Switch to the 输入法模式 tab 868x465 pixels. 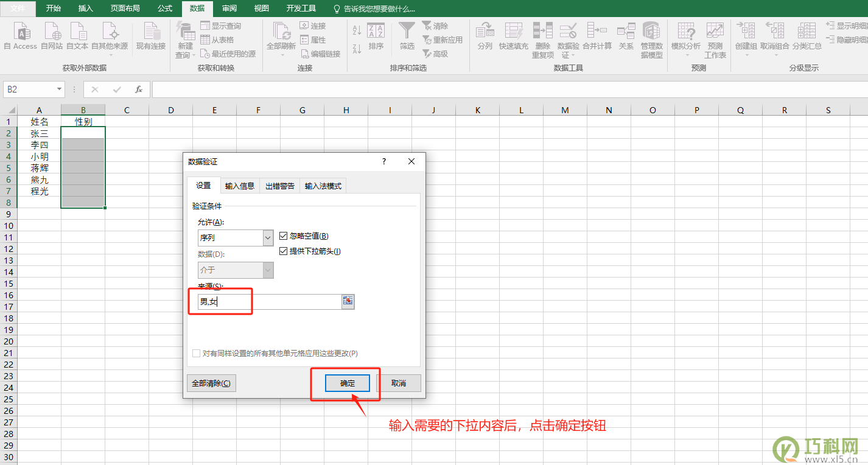pos(323,186)
